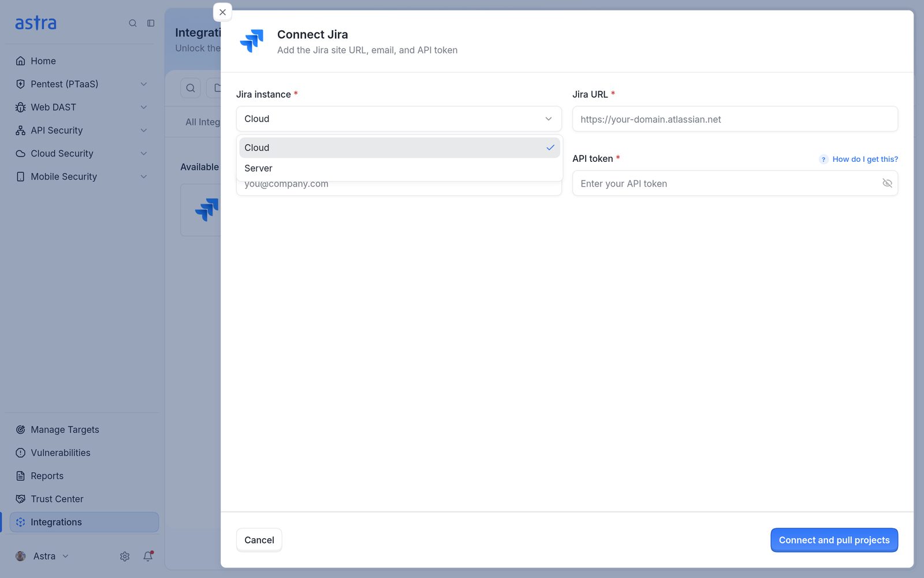924x578 pixels.
Task: Open the 'How do I get this?' link
Action: point(865,159)
